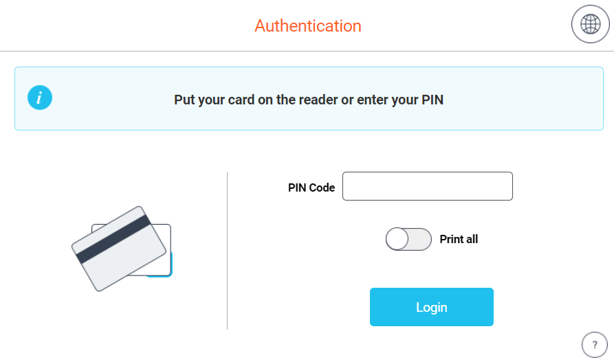Click the question mark help icon
614x364 pixels.
(x=595, y=345)
